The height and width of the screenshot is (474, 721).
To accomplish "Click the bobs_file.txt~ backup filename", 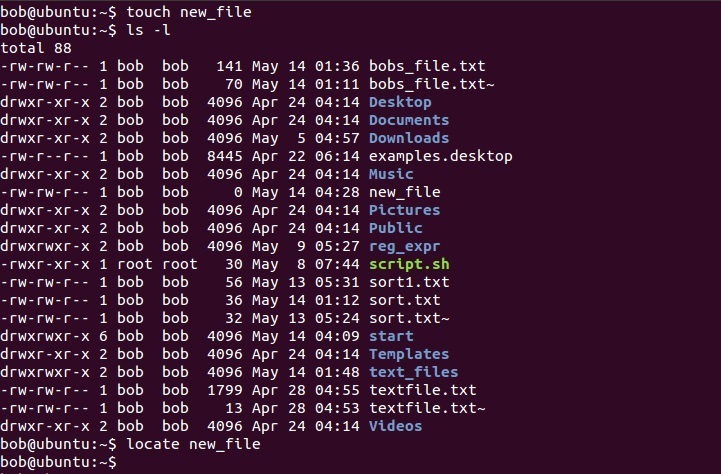I will [x=432, y=84].
